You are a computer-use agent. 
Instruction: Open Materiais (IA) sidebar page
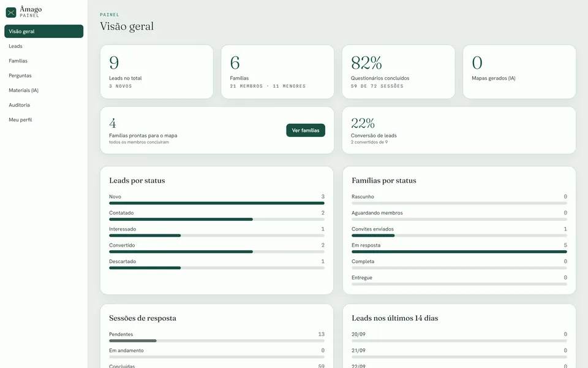click(x=44, y=90)
